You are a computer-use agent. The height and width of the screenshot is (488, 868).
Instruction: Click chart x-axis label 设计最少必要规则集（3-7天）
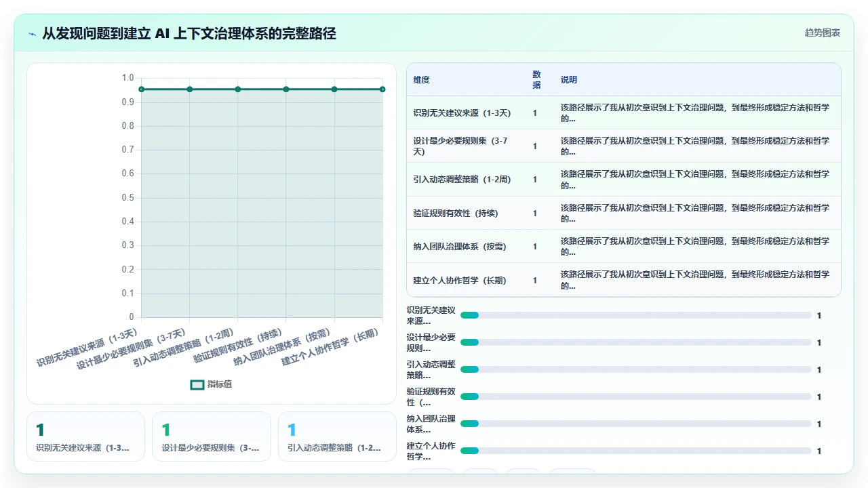point(132,349)
